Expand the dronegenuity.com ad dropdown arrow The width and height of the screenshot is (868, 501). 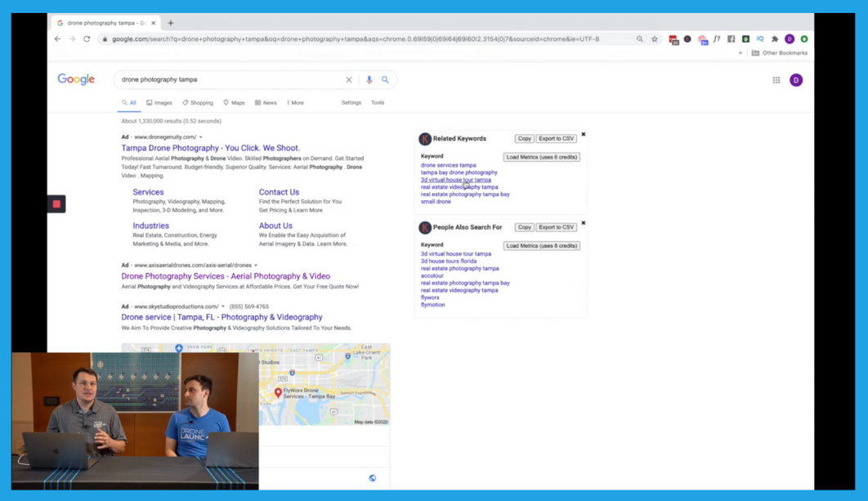tap(200, 137)
